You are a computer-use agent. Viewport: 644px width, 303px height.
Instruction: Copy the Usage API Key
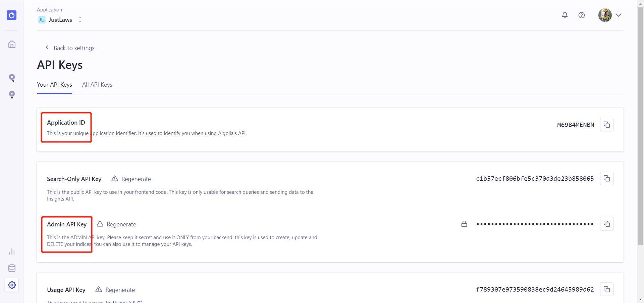[x=606, y=289]
